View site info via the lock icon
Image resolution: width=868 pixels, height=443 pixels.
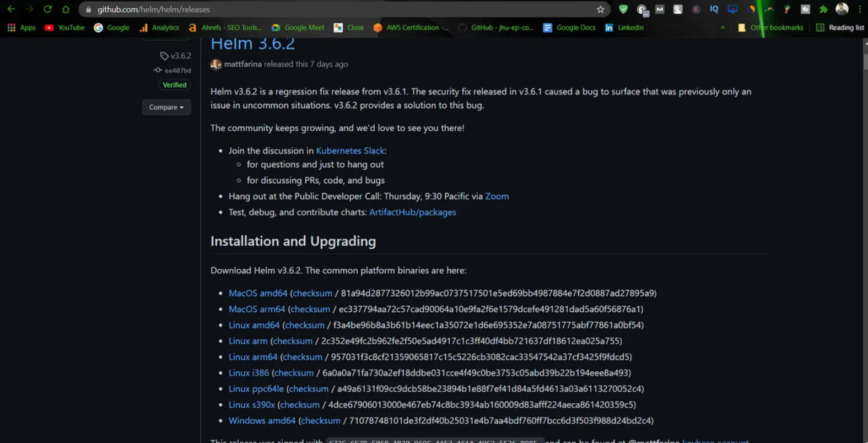pyautogui.click(x=88, y=9)
